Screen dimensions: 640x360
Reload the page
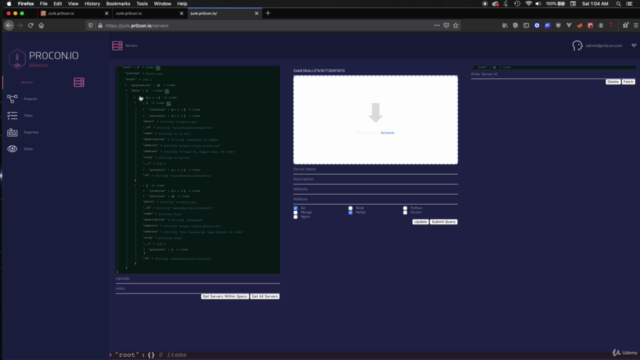pos(31,25)
